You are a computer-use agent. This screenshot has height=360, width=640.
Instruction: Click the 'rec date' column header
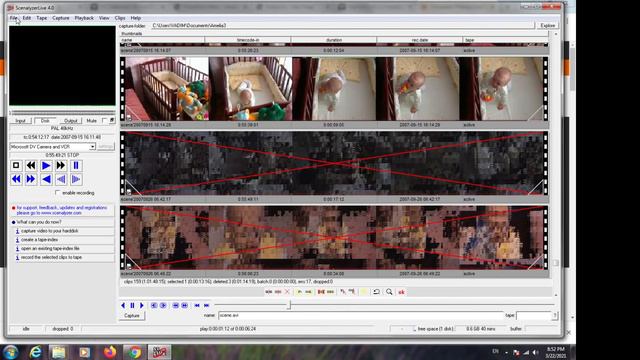[420, 40]
